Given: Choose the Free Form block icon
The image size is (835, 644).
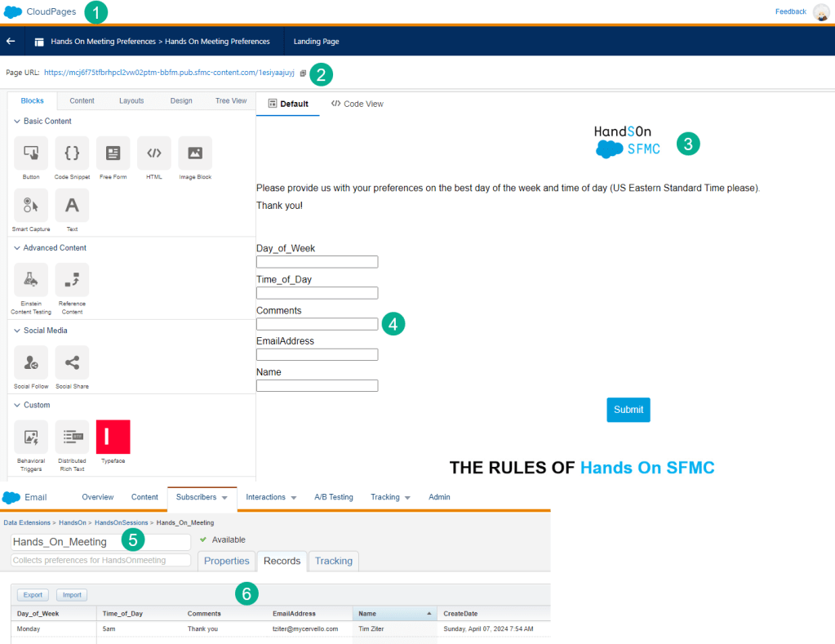Looking at the screenshot, I should (113, 153).
